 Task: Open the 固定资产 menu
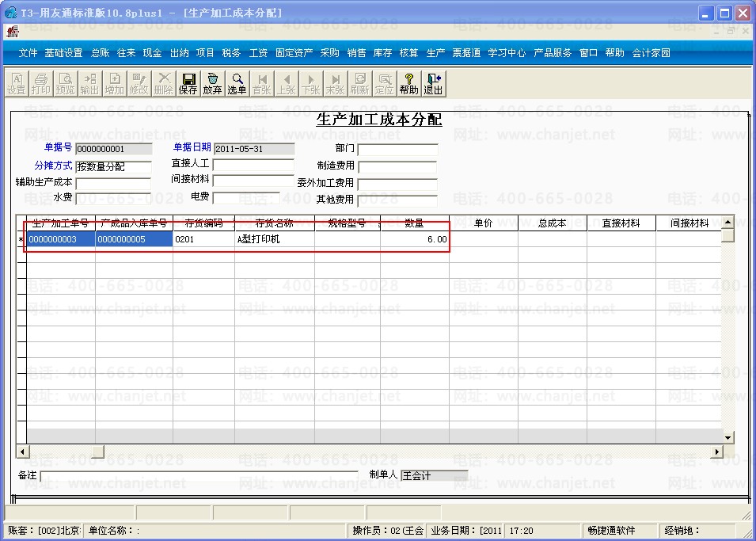(x=294, y=52)
